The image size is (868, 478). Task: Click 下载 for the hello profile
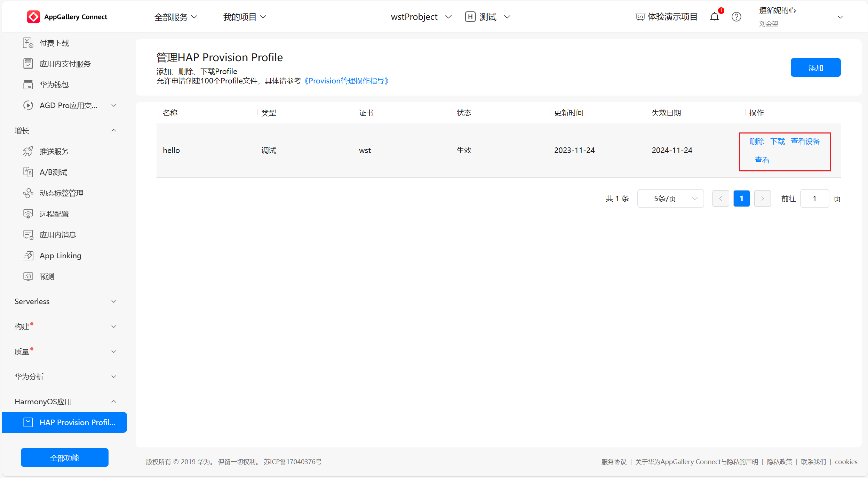tap(778, 141)
